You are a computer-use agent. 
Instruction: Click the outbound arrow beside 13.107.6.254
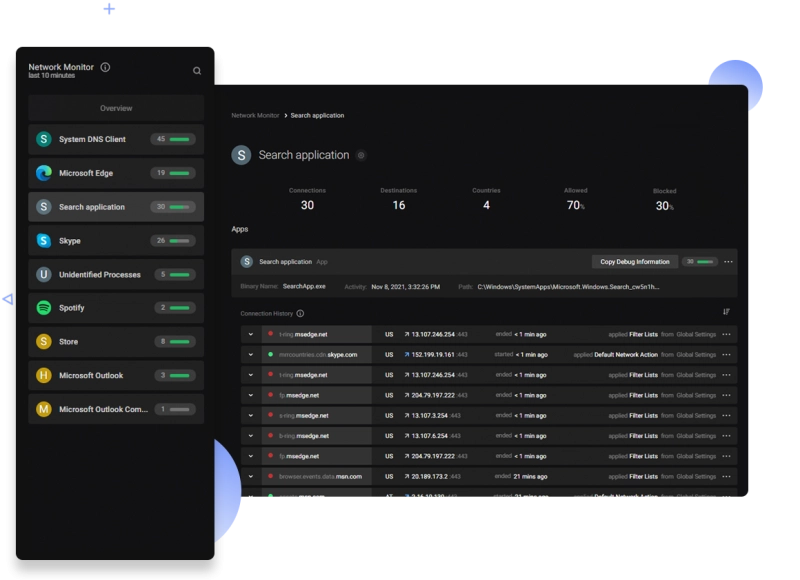[x=407, y=436]
